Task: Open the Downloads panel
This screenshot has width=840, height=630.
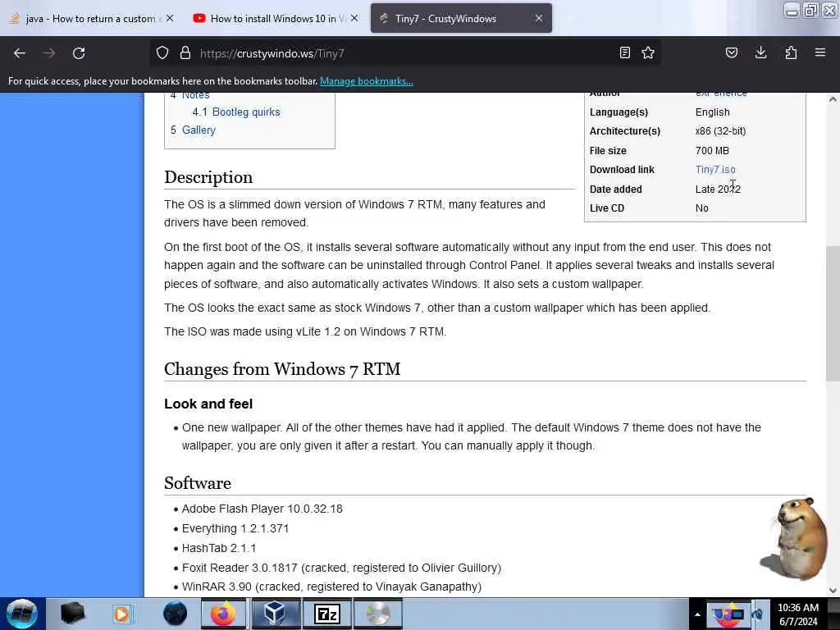Action: click(760, 52)
